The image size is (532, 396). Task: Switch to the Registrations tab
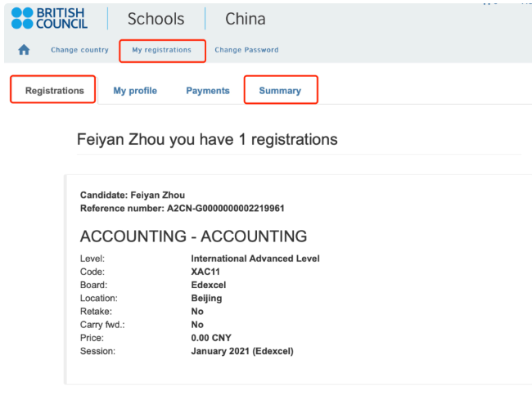[x=55, y=91]
